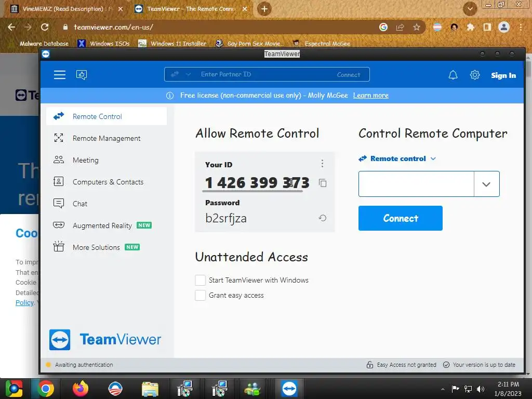Click the Easy Access lock icon in the status bar
Image resolution: width=532 pixels, height=399 pixels.
tap(370, 365)
